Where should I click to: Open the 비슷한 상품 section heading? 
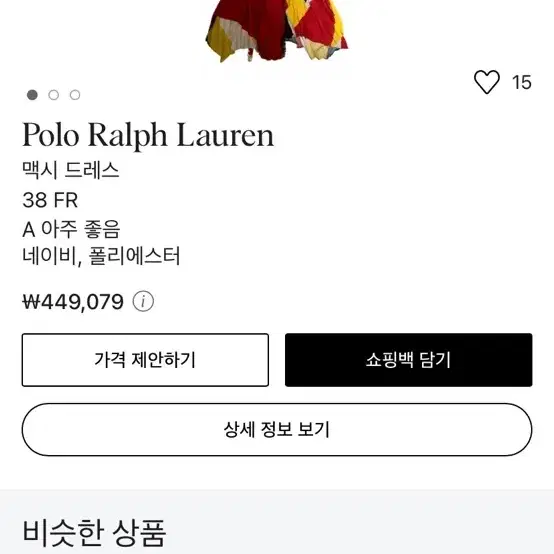tap(94, 533)
